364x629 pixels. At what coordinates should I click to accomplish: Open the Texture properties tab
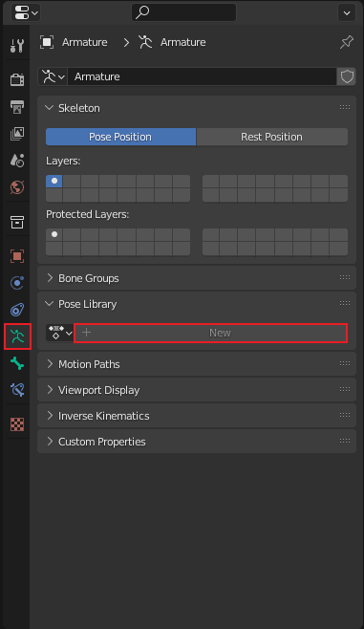pos(17,424)
